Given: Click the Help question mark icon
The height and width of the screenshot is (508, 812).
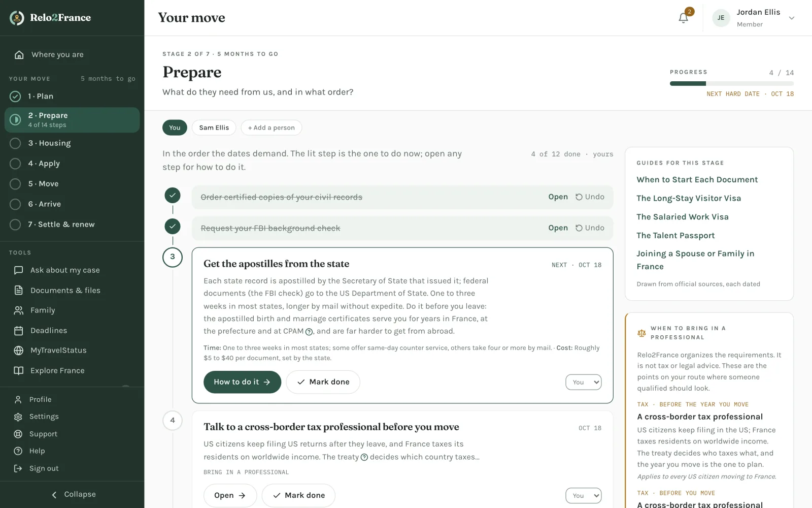Looking at the screenshot, I should point(18,451).
